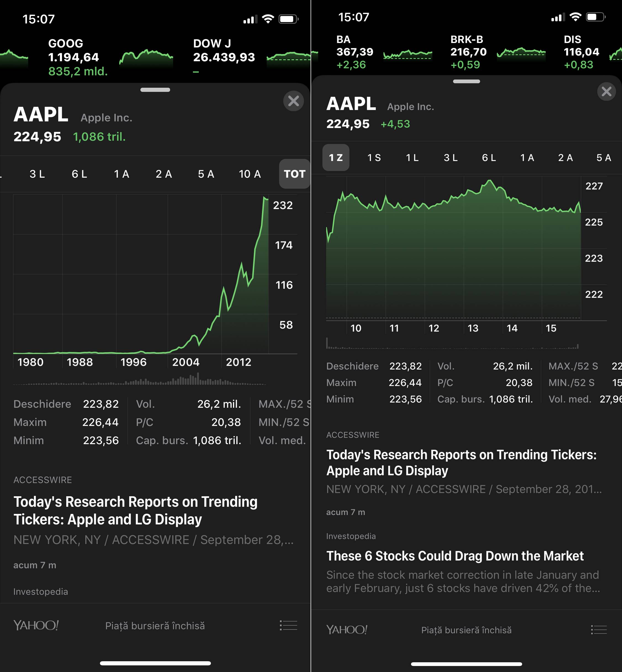Select 5 A range in left screen
Screen dimensions: 622x672
point(206,174)
